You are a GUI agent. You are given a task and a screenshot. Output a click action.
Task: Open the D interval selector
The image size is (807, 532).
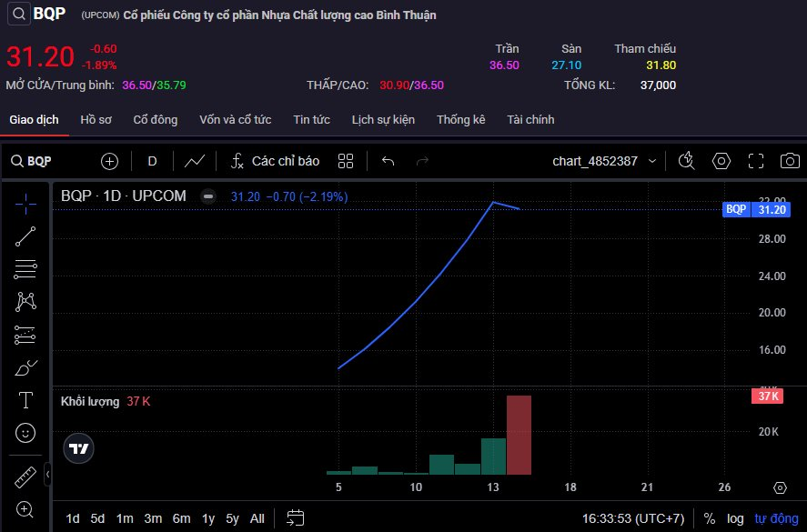[x=152, y=161]
